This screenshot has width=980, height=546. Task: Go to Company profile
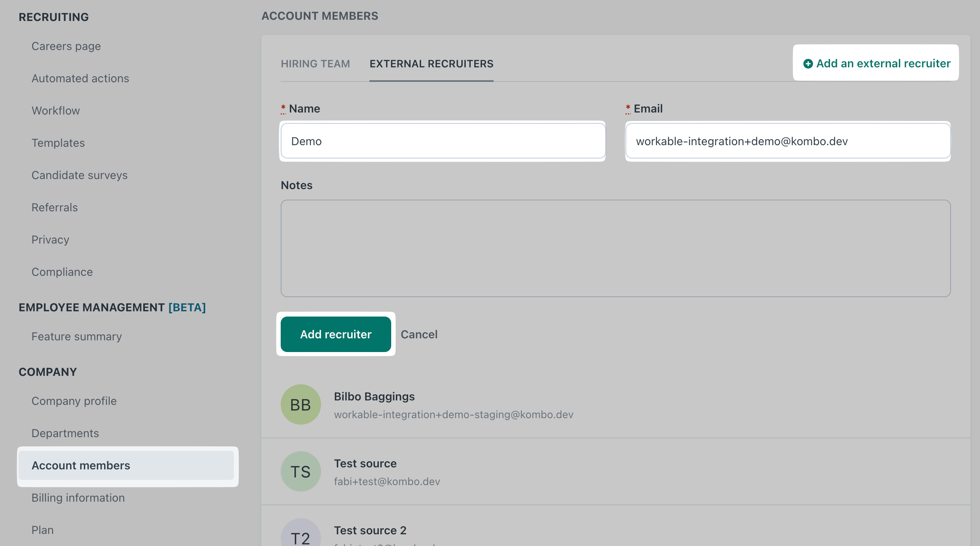pyautogui.click(x=74, y=401)
